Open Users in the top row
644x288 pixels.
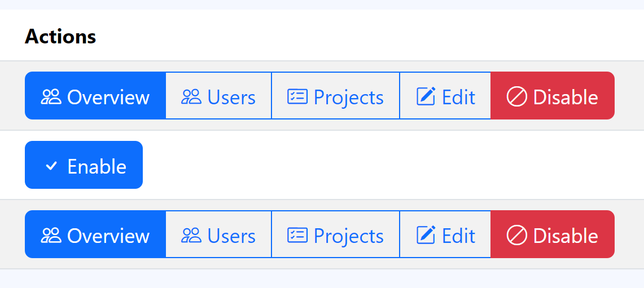point(231,97)
